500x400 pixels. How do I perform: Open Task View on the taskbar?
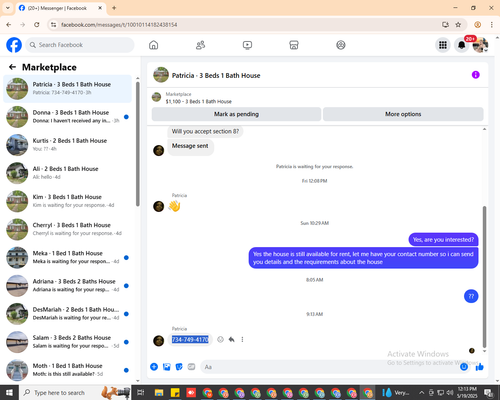pyautogui.click(x=141, y=393)
